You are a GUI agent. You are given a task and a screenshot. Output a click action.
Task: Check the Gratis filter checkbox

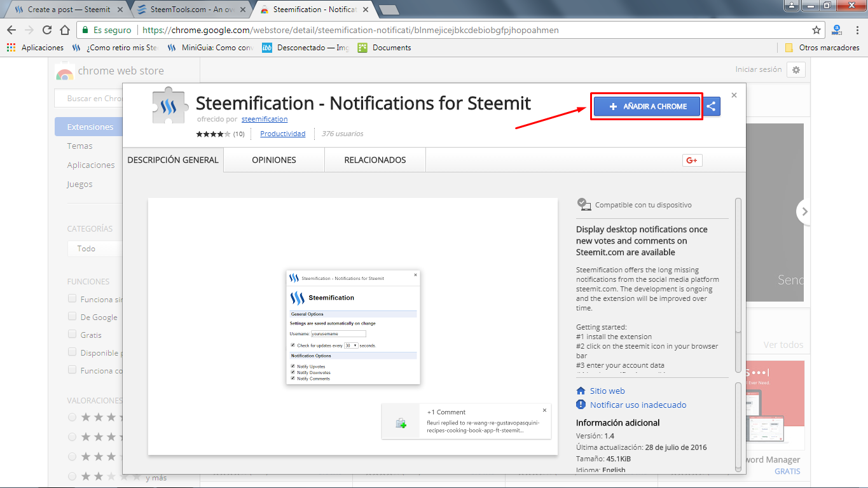pyautogui.click(x=72, y=334)
